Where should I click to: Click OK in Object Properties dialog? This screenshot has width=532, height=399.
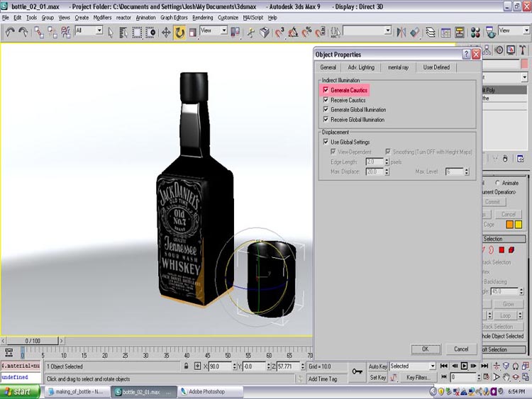(x=425, y=349)
